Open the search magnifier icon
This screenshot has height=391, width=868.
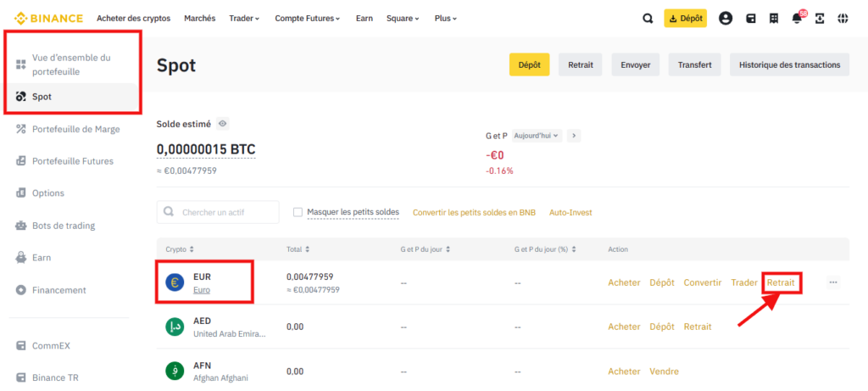coord(648,19)
